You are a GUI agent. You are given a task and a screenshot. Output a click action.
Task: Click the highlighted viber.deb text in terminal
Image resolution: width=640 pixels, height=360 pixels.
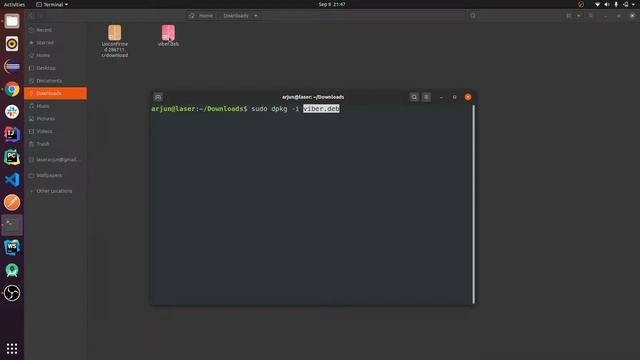coord(321,109)
